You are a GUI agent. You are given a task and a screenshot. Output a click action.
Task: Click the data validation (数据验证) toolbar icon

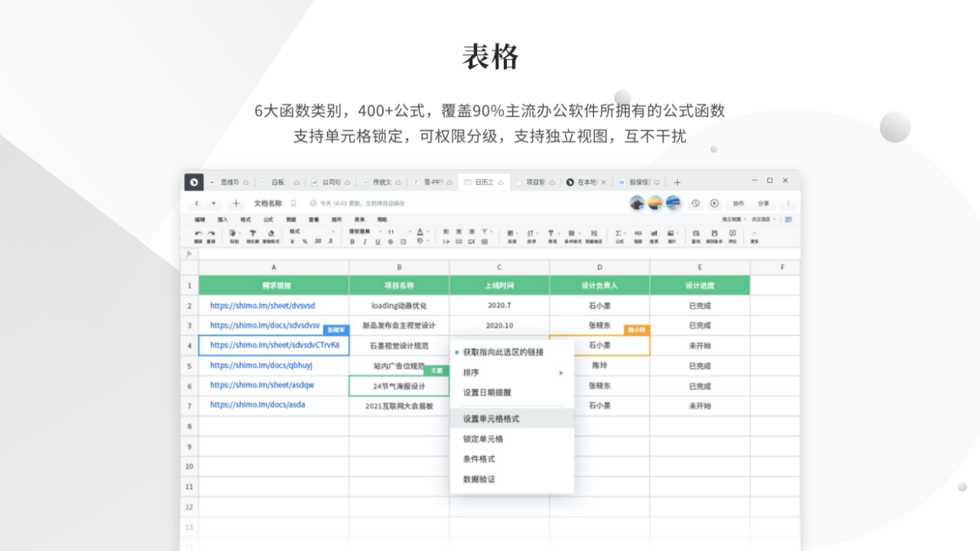pyautogui.click(x=594, y=233)
